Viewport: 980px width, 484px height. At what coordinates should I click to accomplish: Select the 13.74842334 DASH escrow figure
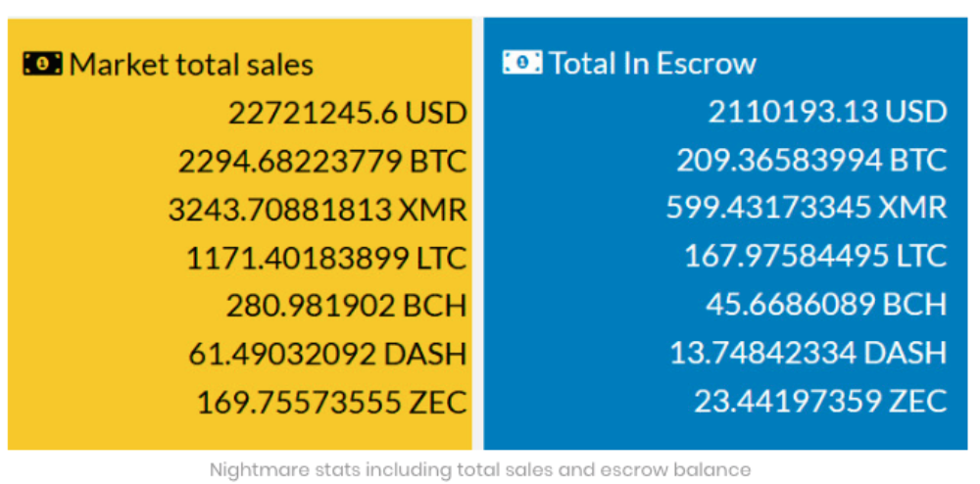tap(808, 352)
